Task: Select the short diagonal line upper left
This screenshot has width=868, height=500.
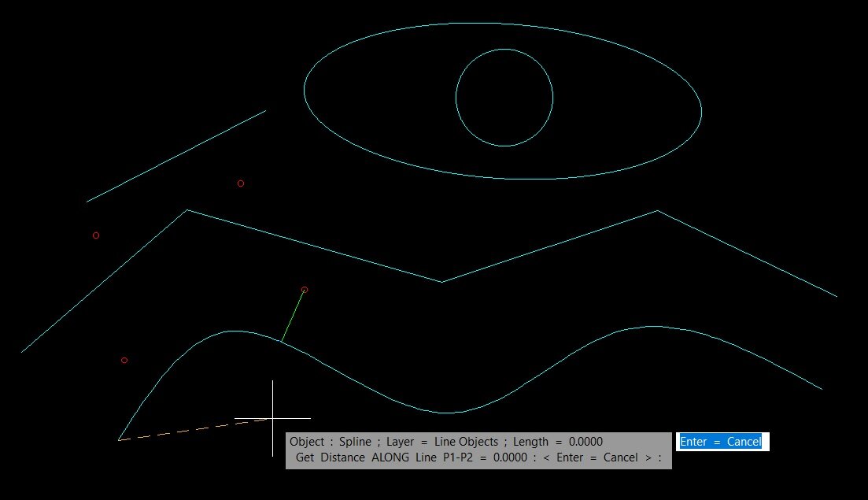Action: [176, 156]
